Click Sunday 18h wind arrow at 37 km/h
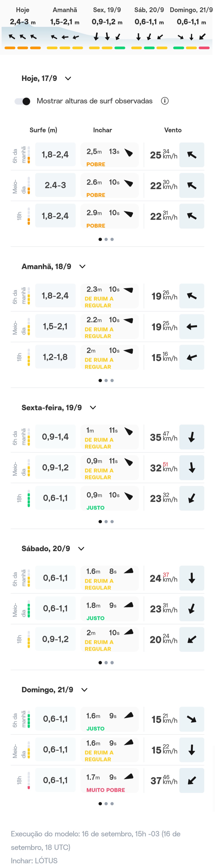The image size is (215, 868). (x=192, y=780)
